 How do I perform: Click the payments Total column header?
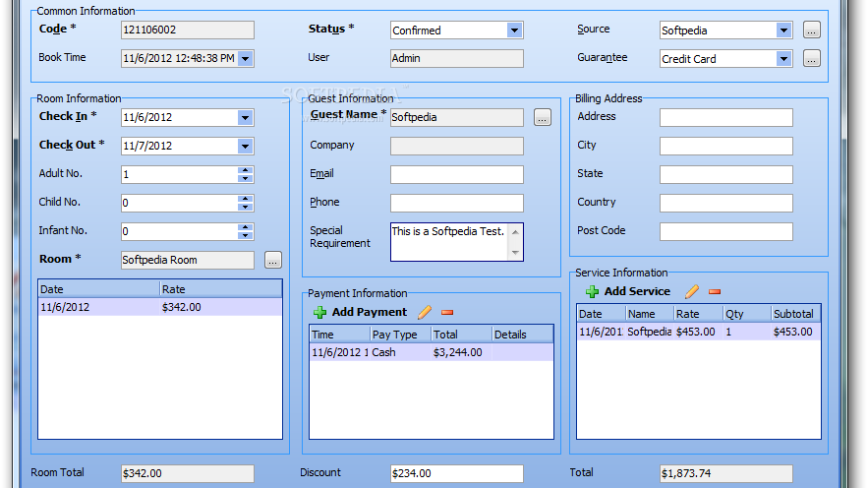[x=462, y=335]
